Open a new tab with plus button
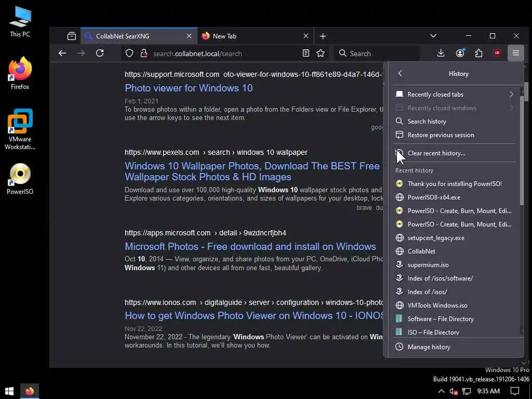 coord(323,36)
